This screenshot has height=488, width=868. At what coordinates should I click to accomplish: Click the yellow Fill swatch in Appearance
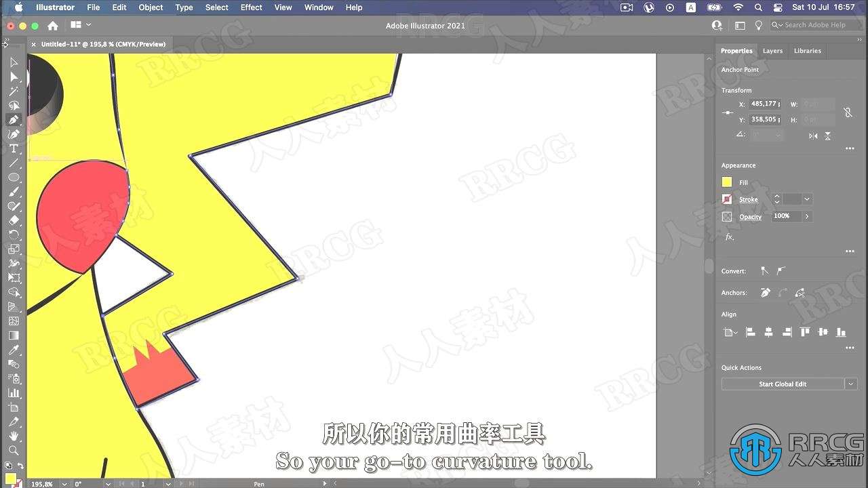[x=727, y=182]
